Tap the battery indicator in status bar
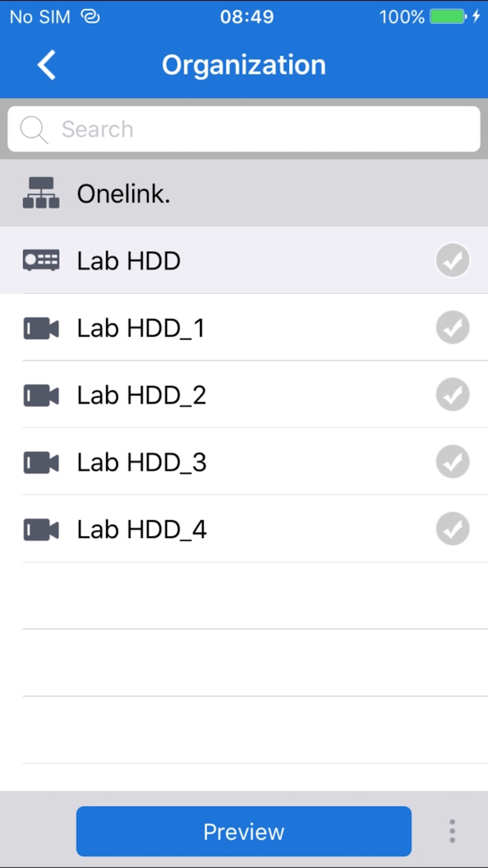488x868 pixels. coord(448,17)
